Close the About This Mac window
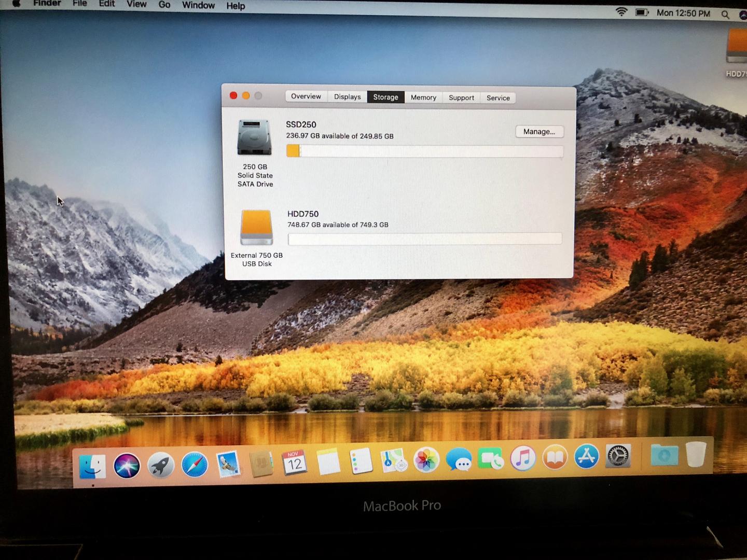Image resolution: width=747 pixels, height=560 pixels. 233,95
